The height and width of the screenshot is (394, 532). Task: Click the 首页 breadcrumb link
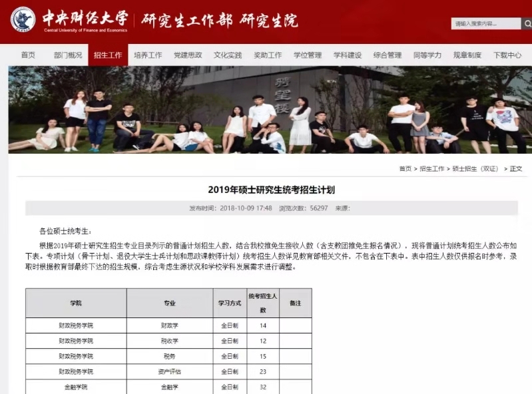pyautogui.click(x=405, y=169)
